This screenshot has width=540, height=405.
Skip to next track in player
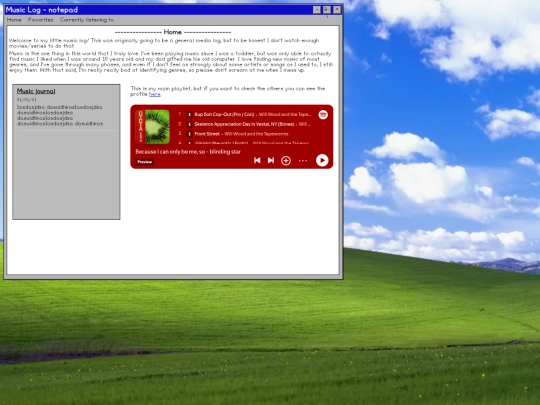pos(271,160)
